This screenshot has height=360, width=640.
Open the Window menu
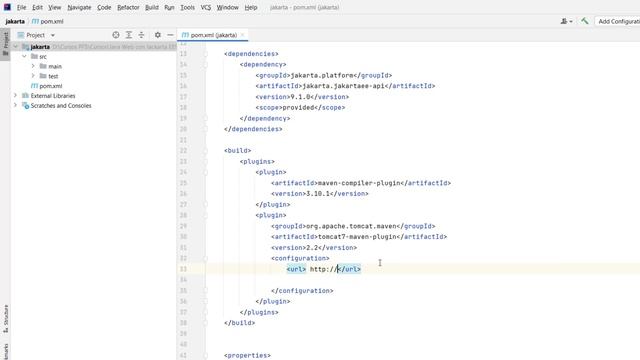tap(227, 7)
